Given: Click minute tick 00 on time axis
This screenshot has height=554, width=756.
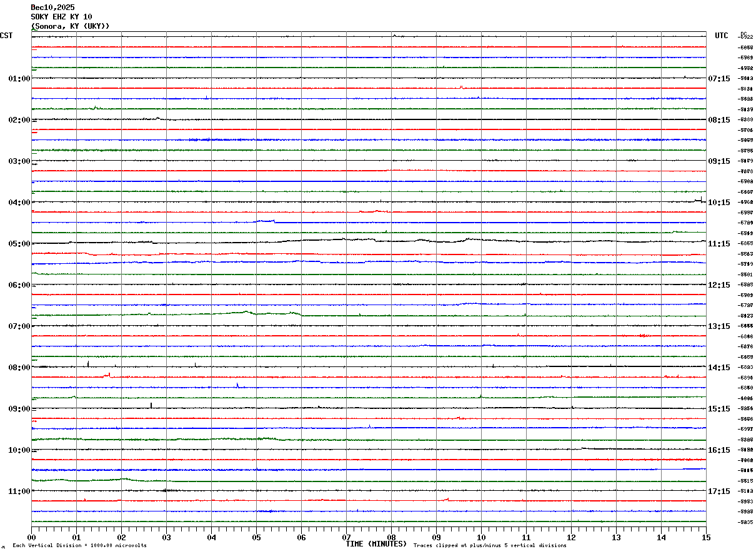Looking at the screenshot, I should [31, 537].
